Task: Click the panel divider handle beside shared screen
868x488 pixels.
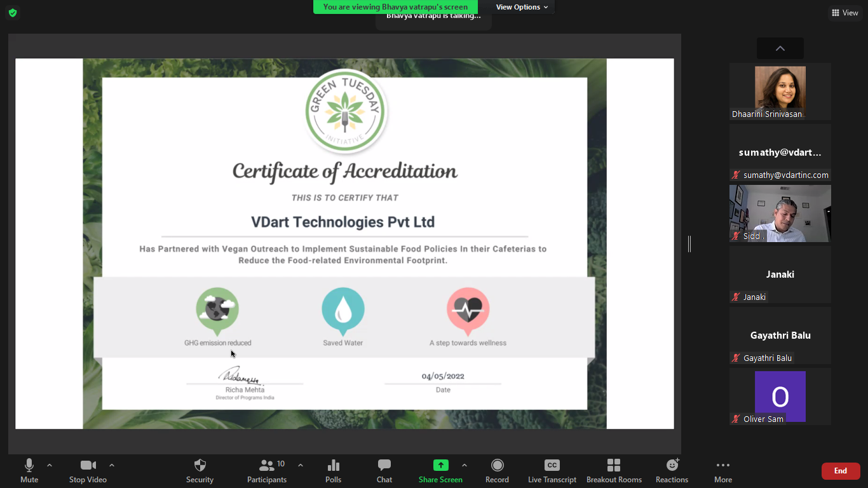Action: (689, 243)
